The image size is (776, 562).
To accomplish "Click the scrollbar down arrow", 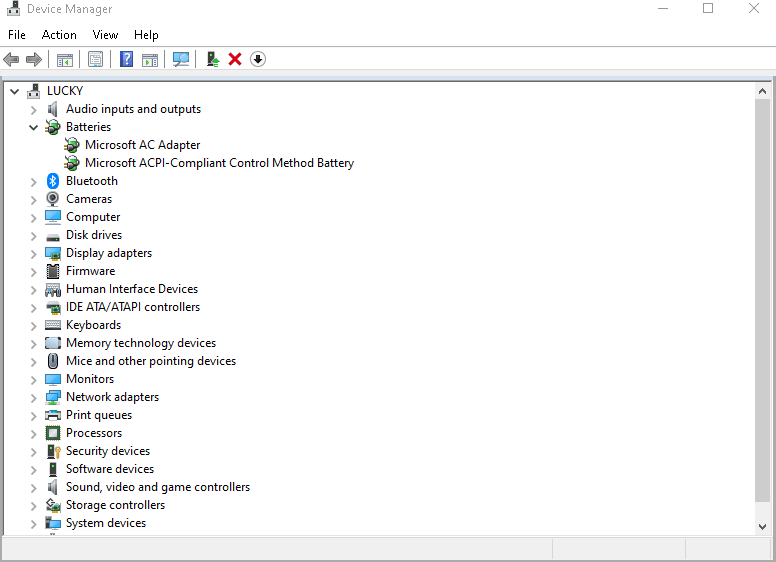I will [763, 526].
